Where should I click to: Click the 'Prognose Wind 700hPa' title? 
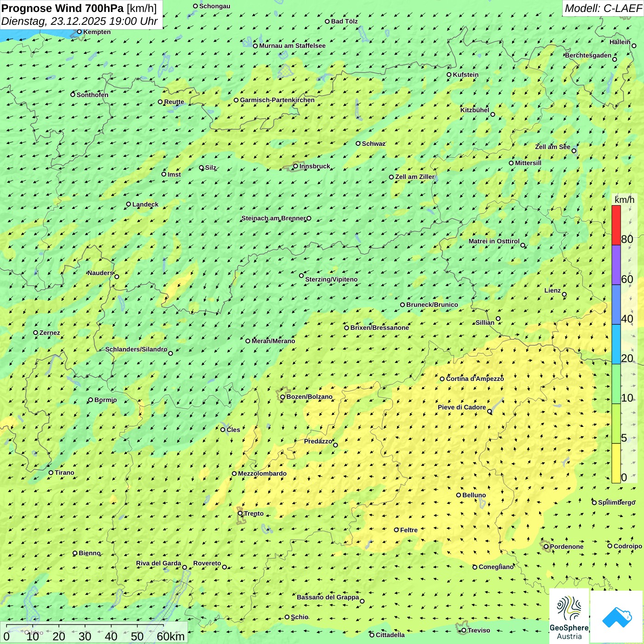63,8
